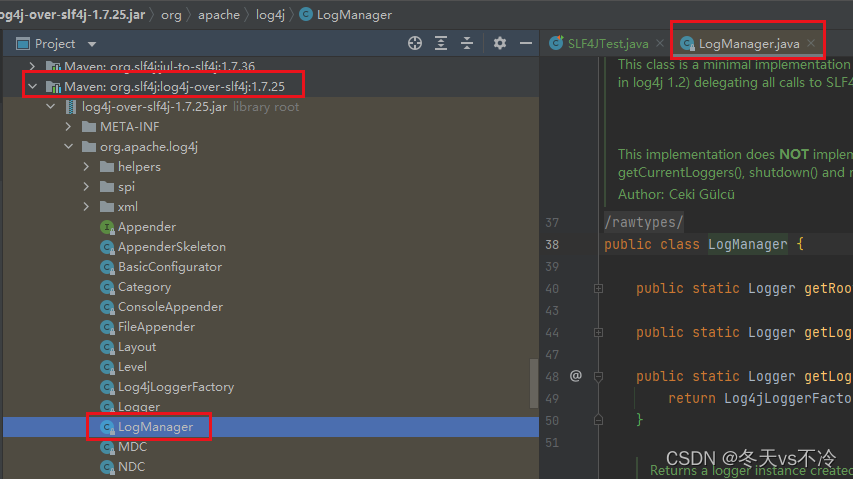Select BasicConfigurator class icon

coord(107,267)
